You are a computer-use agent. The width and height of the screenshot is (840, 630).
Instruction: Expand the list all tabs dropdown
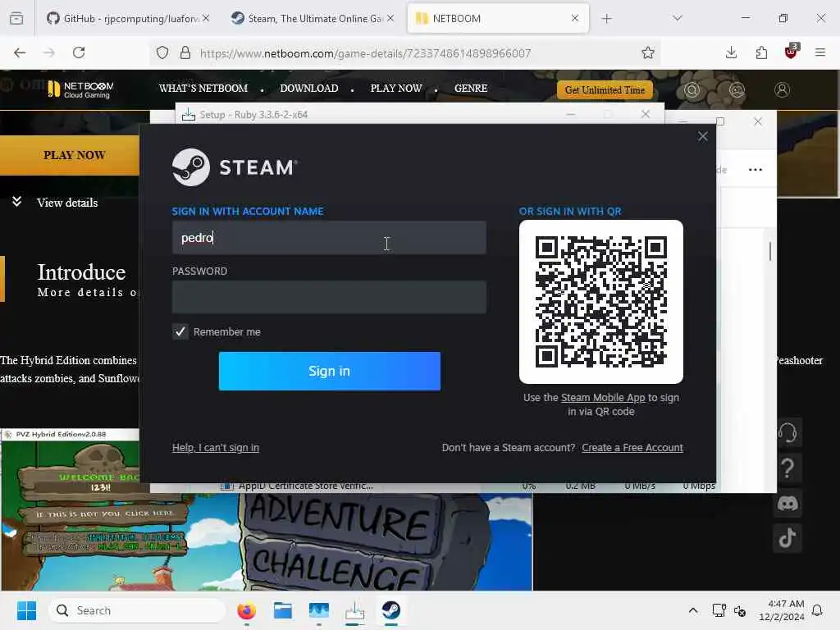pos(677,18)
